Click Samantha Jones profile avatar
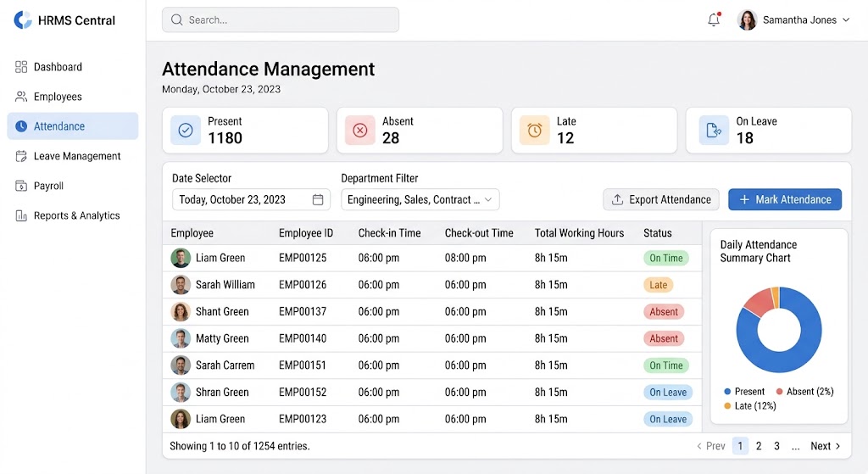The width and height of the screenshot is (868, 474). coord(747,20)
